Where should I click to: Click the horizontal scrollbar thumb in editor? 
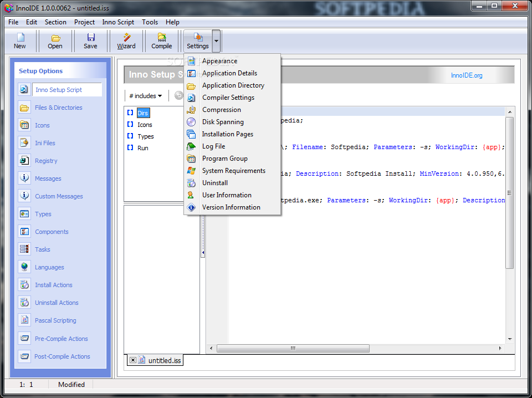[x=293, y=348]
